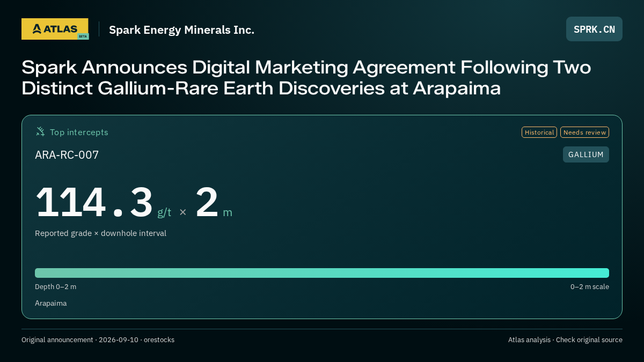The width and height of the screenshot is (644, 362).
Task: Click the Top intercepts label
Action: (x=79, y=132)
